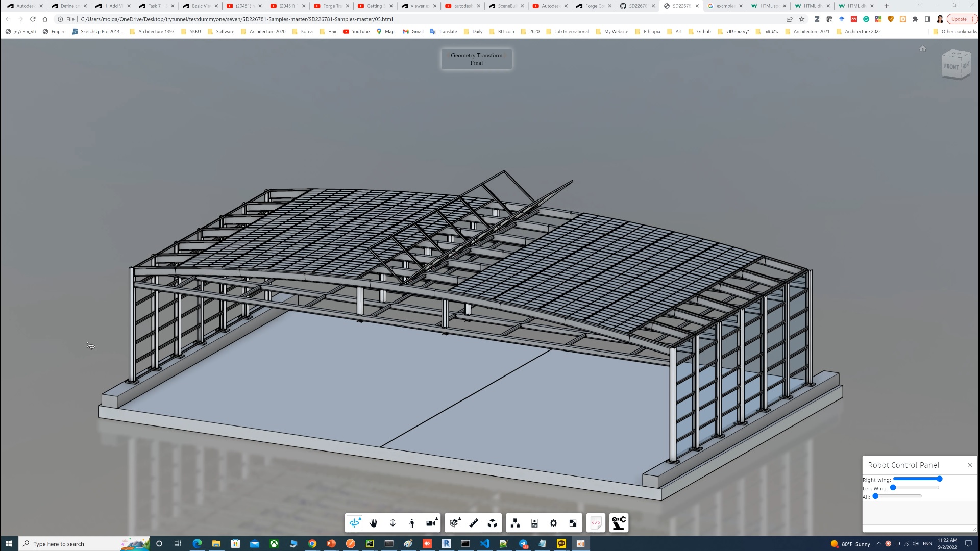The image size is (980, 551).
Task: Open Chrome side panel icon
Action: [x=927, y=19]
